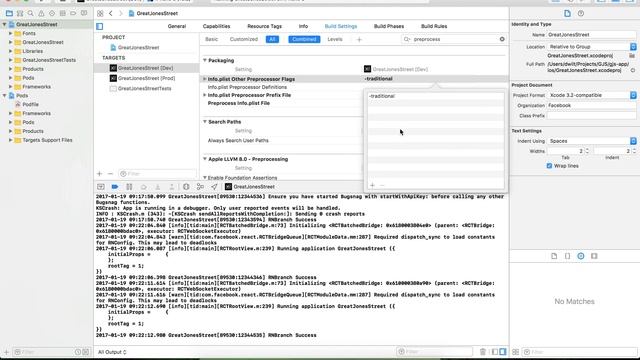Select the Customized settings filter
Viewport: 640px width, 360px height.
coord(244,39)
